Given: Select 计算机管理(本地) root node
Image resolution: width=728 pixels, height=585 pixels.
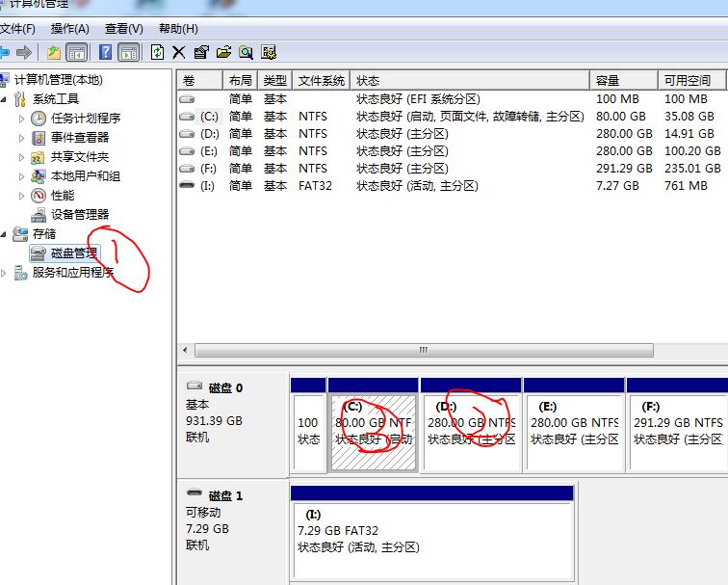Looking at the screenshot, I should click(x=59, y=80).
